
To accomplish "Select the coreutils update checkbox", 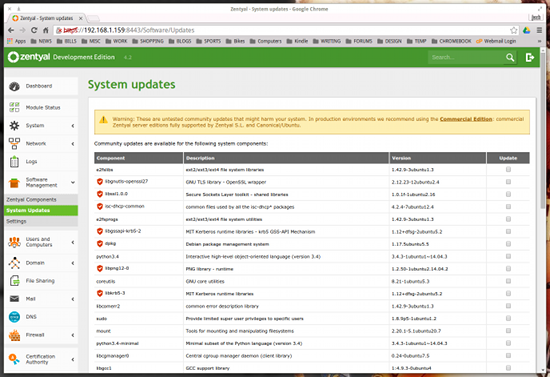I will (508, 281).
